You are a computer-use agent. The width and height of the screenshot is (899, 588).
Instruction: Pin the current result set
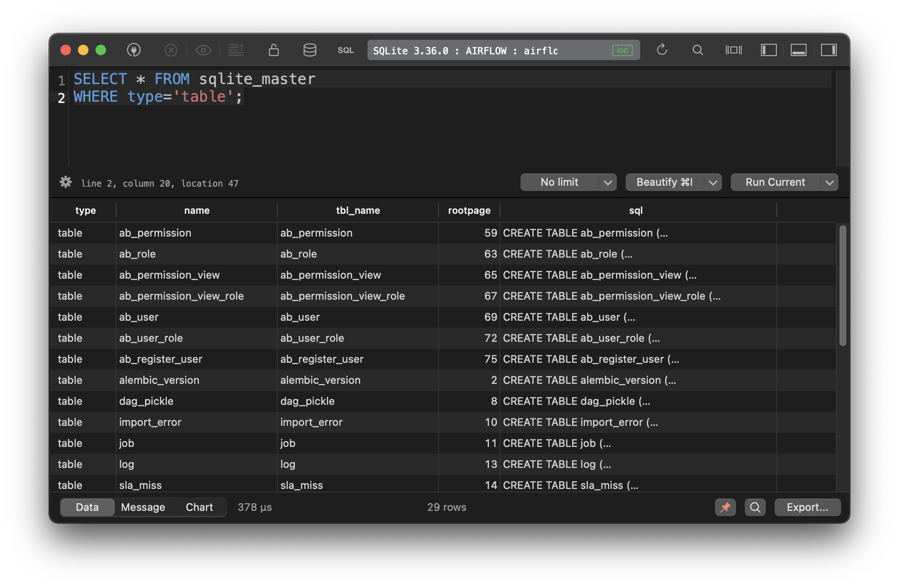725,507
